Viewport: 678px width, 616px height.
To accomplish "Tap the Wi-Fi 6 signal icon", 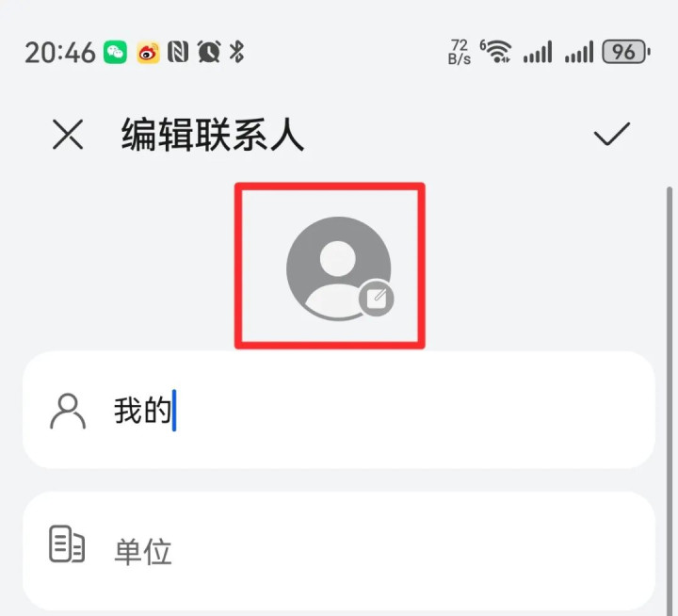I will [x=496, y=51].
